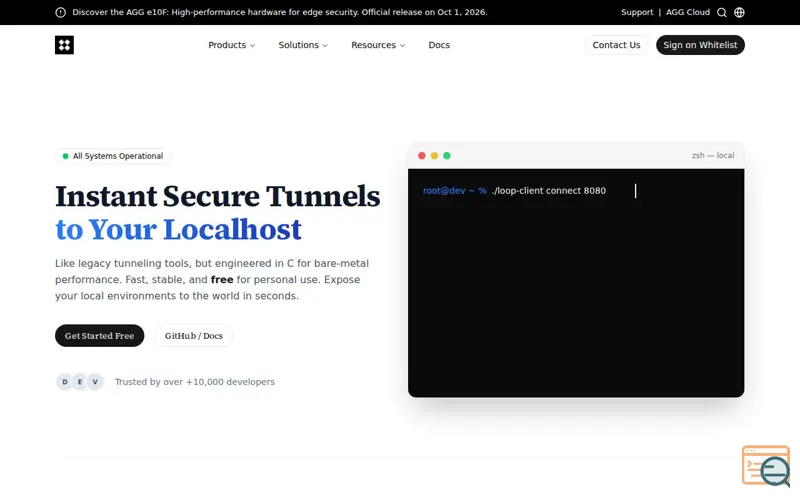800x500 pixels.
Task: Click the announcement alert icon
Action: tap(60, 12)
